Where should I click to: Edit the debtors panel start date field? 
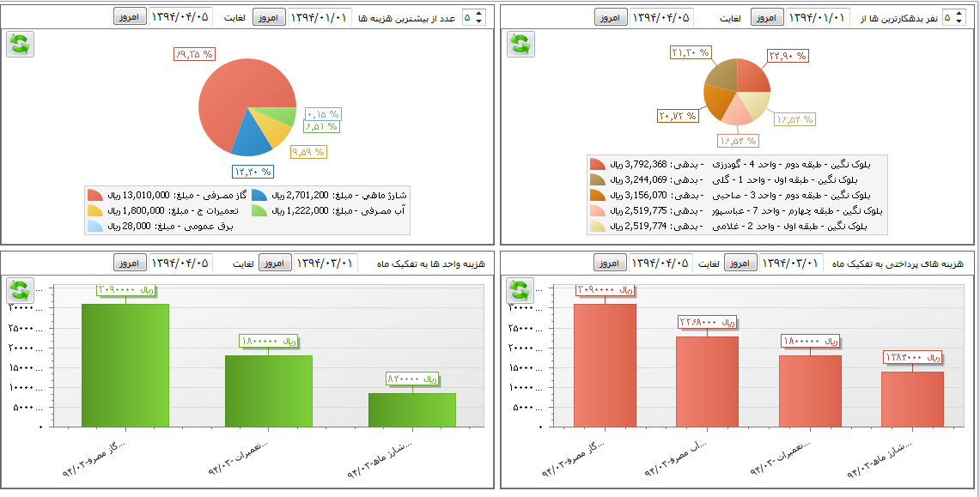tap(818, 17)
